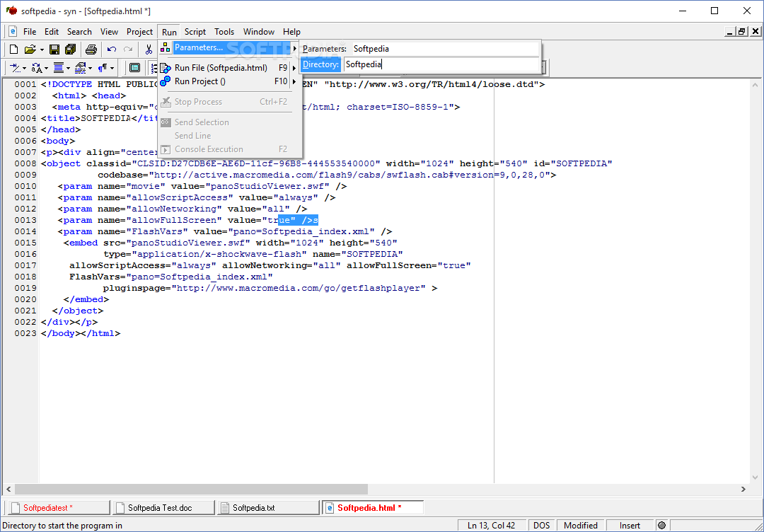Open the highlight marker dropdown arrow
764x532 pixels.
[x=90, y=68]
